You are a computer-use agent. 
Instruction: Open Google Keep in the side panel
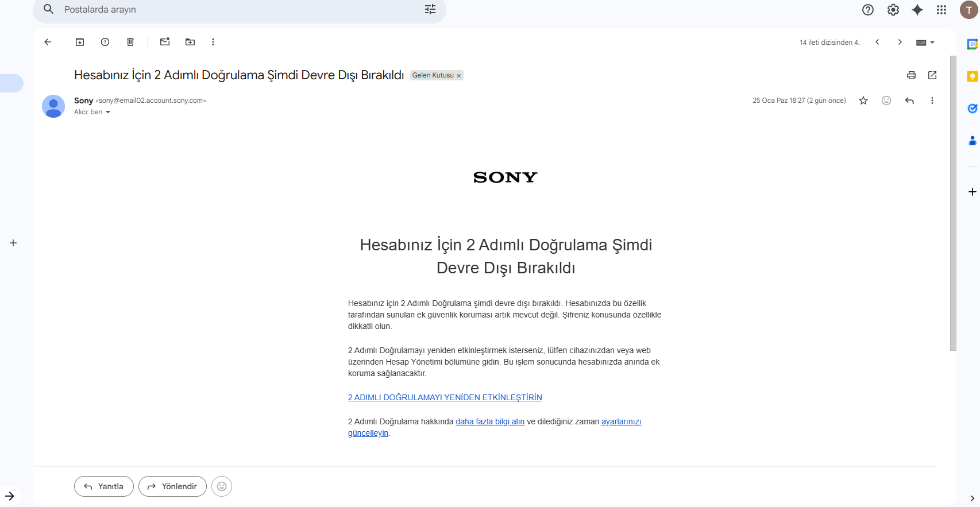[x=972, y=76]
